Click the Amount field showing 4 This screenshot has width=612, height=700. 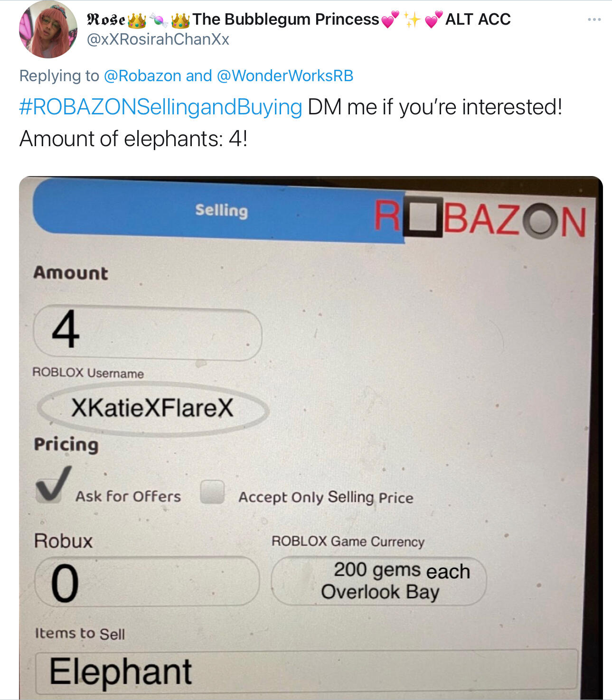click(148, 332)
